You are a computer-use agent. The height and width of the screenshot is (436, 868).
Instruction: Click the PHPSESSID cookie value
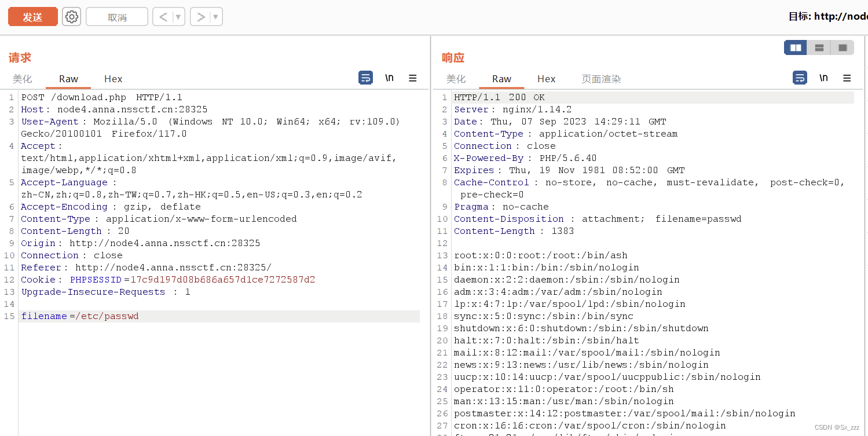click(222, 280)
